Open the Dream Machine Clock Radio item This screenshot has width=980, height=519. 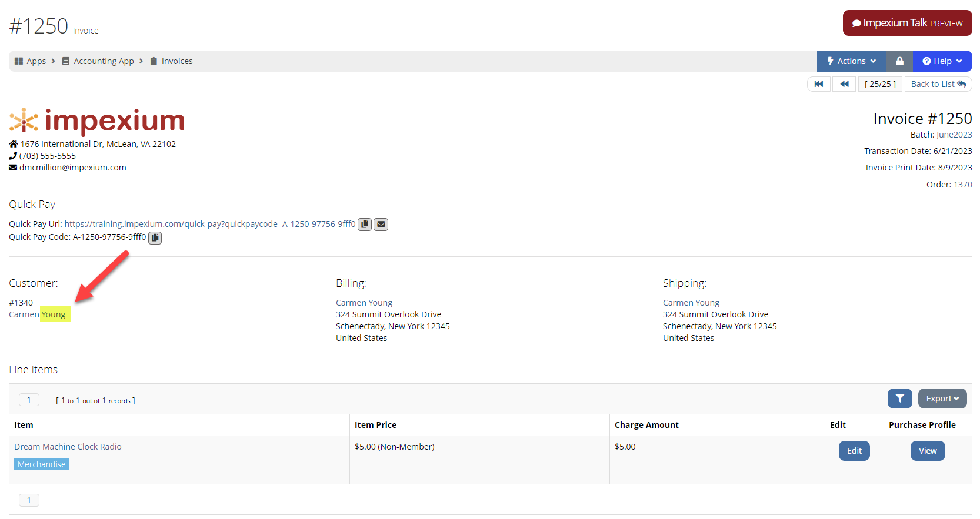[x=68, y=447]
